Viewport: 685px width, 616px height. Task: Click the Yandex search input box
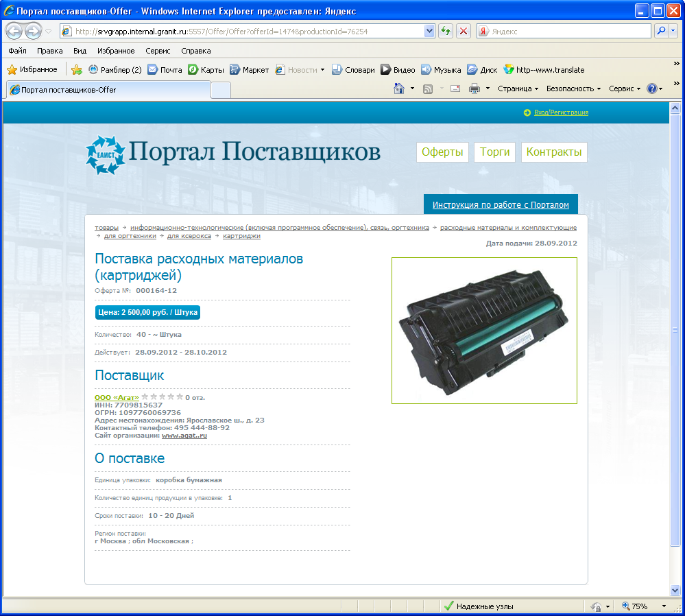coord(564,31)
